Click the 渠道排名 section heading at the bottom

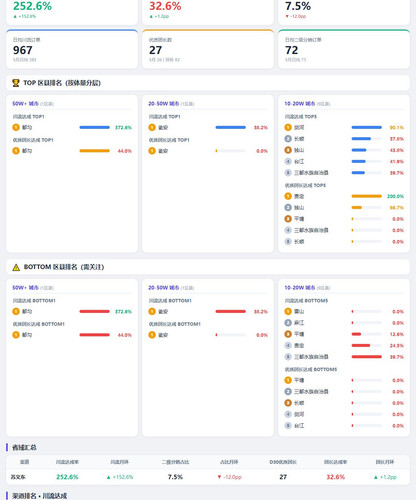click(x=39, y=496)
